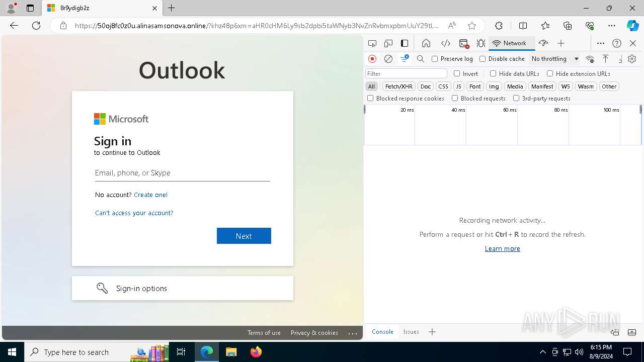The width and height of the screenshot is (644, 362).
Task: Show hidden system tray icons chevron
Action: pos(542,352)
